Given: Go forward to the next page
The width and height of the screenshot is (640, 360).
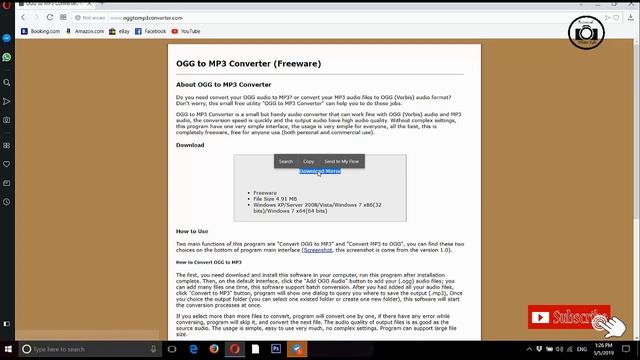Looking at the screenshot, I should (36, 18).
